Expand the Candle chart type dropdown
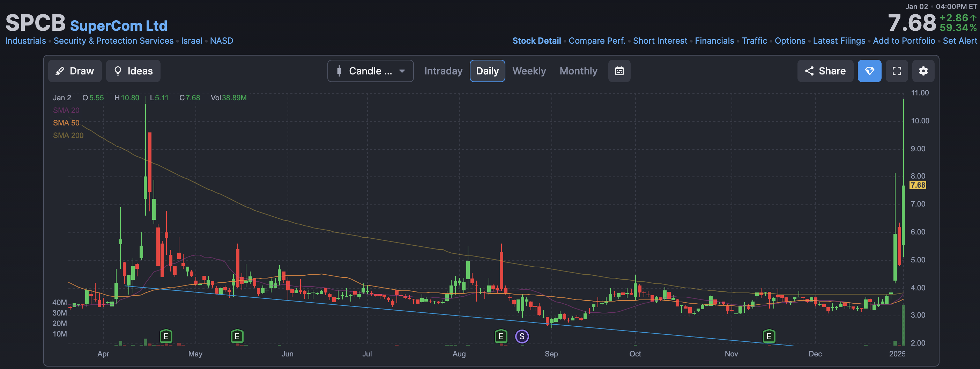980x369 pixels. [x=370, y=71]
